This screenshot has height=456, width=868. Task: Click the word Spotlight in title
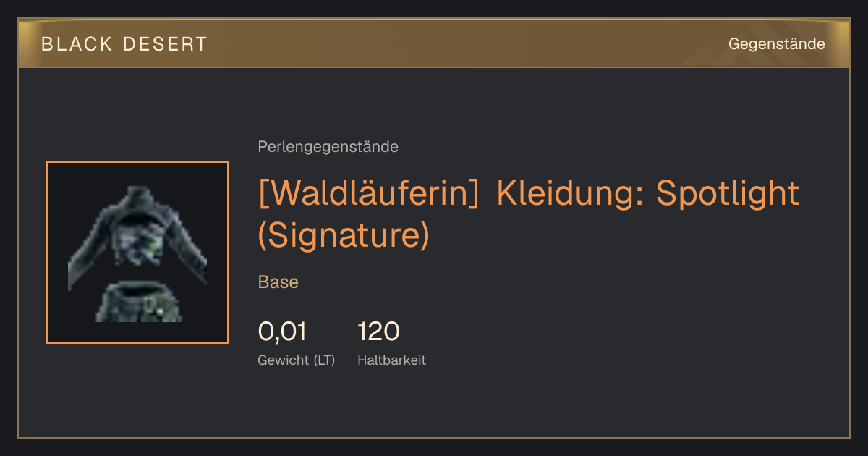[728, 193]
